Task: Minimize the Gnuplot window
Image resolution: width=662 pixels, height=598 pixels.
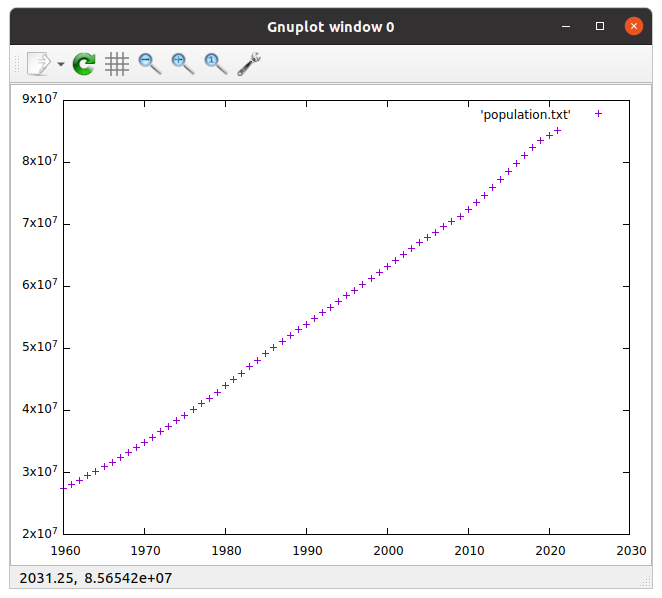Action: pos(566,26)
